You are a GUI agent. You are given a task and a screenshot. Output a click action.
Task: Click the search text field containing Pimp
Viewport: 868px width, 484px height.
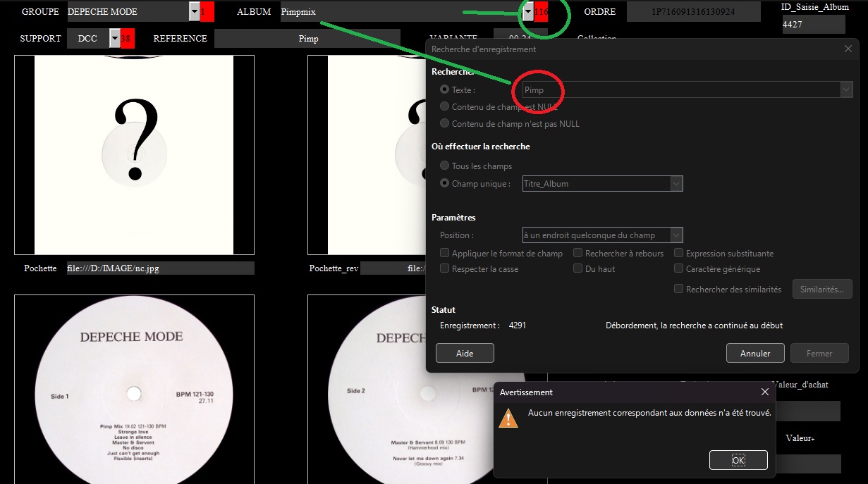click(x=680, y=89)
